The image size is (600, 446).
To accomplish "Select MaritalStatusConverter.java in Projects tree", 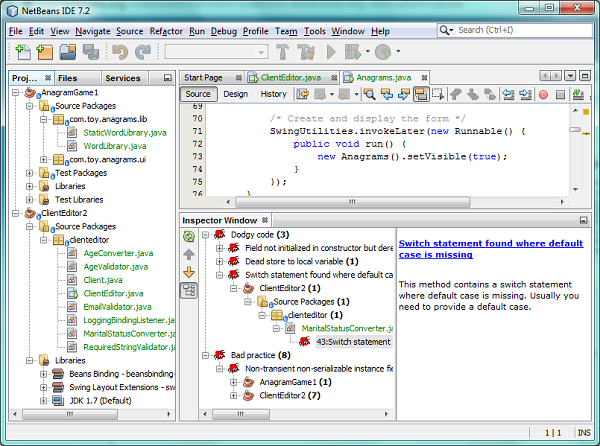I will 129,334.
